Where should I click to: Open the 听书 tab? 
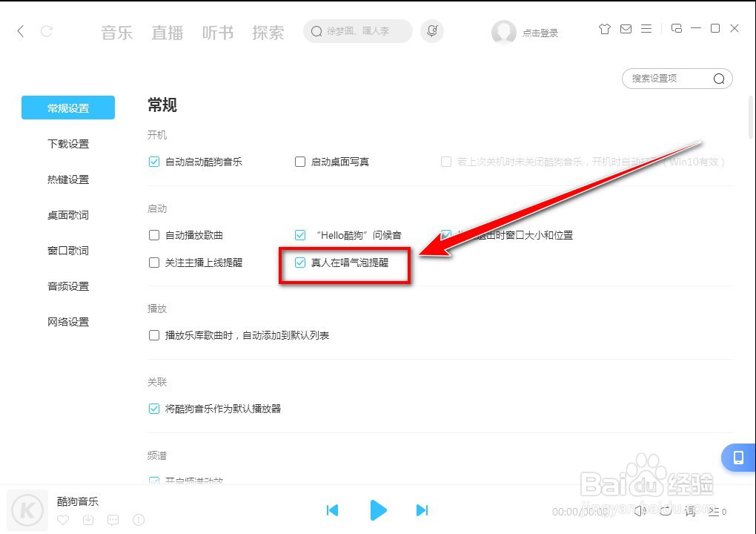point(218,33)
